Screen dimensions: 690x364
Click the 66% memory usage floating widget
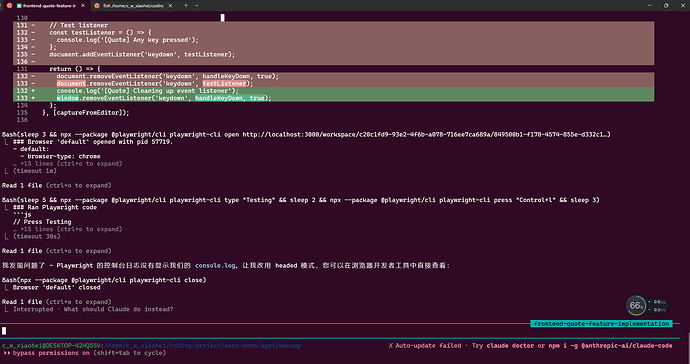tap(636, 305)
